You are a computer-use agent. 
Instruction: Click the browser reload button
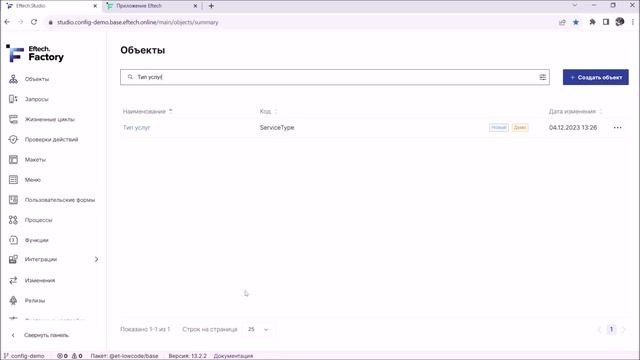click(x=34, y=22)
